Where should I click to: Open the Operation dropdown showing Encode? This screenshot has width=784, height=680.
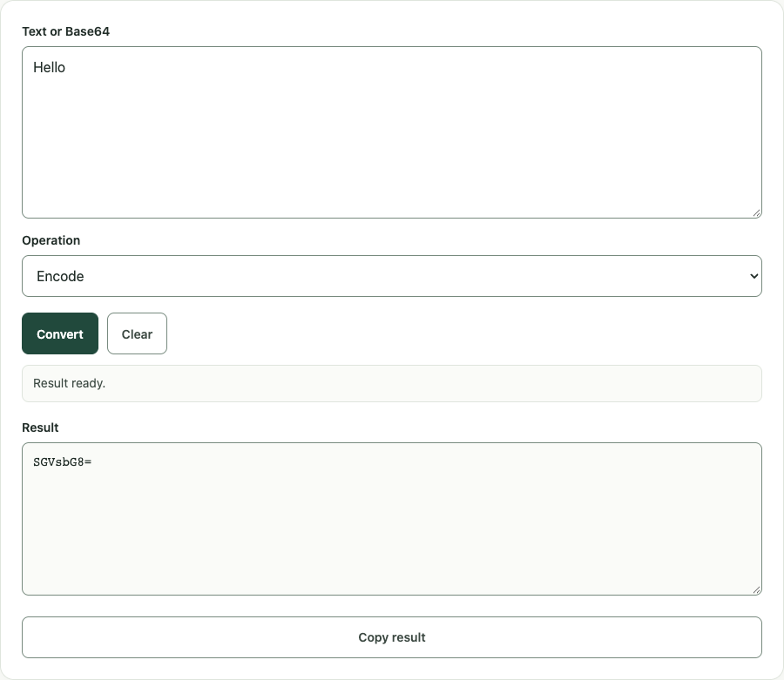tap(392, 276)
